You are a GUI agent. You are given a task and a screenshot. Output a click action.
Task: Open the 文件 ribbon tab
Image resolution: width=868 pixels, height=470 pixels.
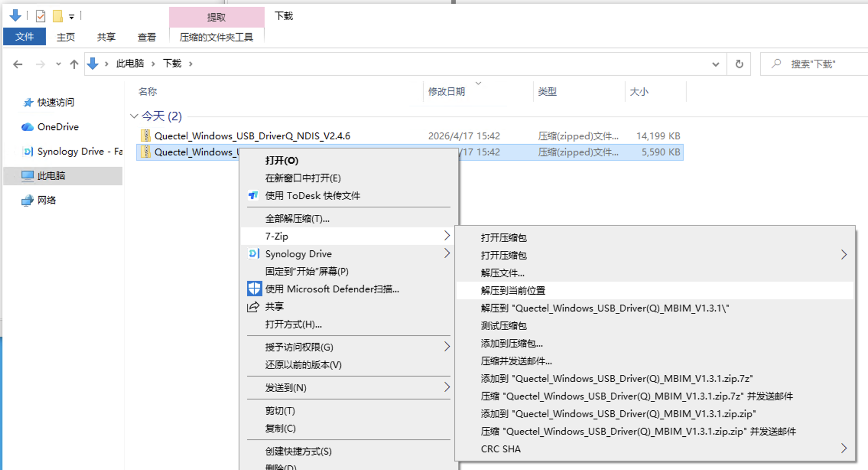24,37
